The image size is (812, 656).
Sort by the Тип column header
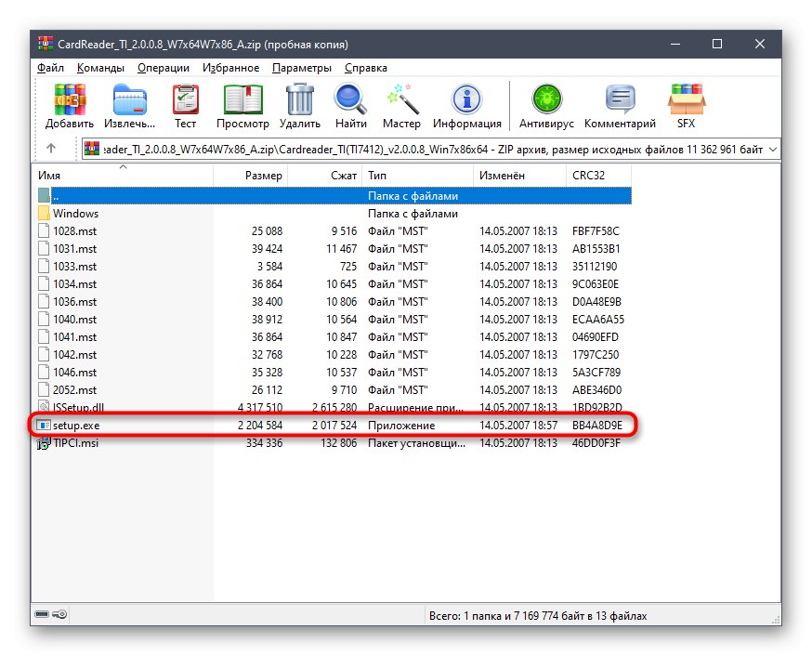417,176
